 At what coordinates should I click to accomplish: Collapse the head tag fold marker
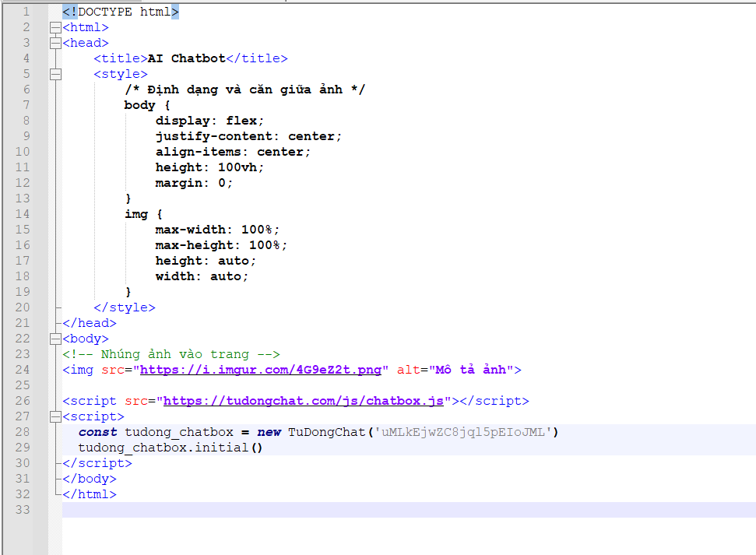(x=55, y=43)
